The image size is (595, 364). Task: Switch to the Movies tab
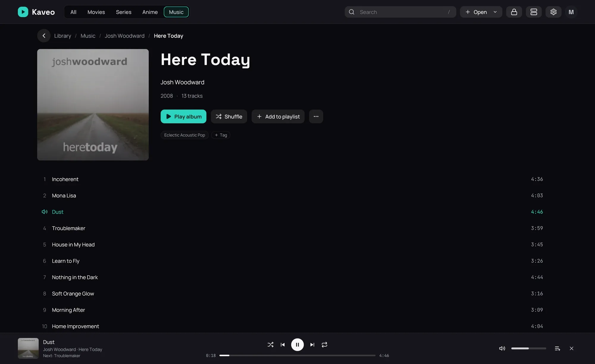pos(96,12)
